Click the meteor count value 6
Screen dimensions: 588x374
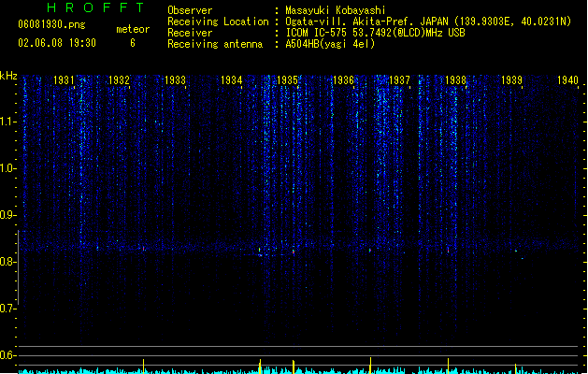[x=133, y=43]
